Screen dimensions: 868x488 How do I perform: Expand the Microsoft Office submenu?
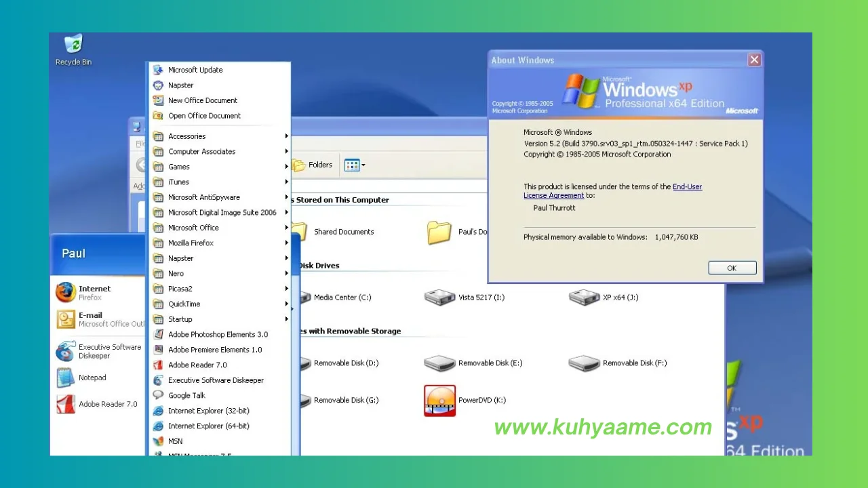(220, 228)
